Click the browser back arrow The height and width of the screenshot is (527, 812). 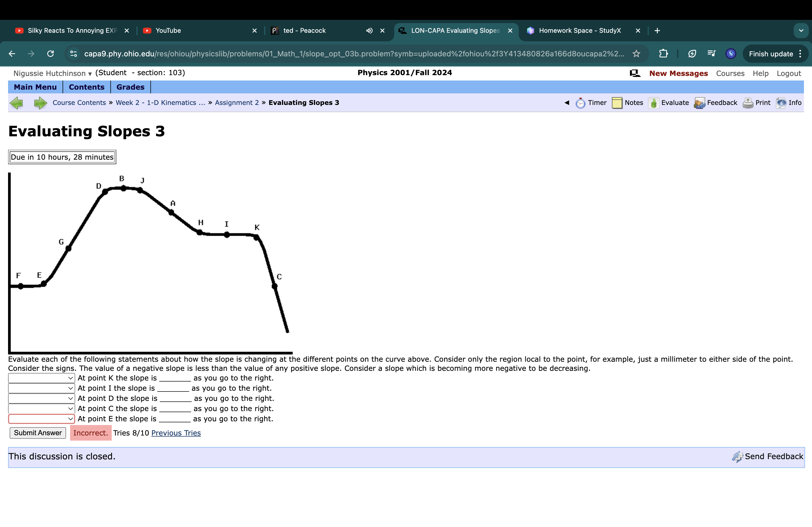click(x=12, y=54)
